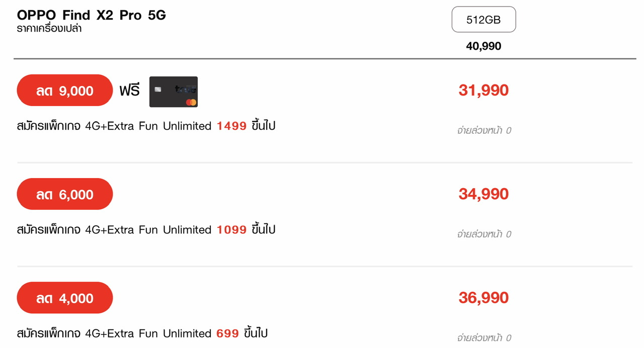Screen dimensions: 644x348
Task: Click จ่ายล่วงหน้า 0 under the 34,990 price
Action: coord(484,234)
